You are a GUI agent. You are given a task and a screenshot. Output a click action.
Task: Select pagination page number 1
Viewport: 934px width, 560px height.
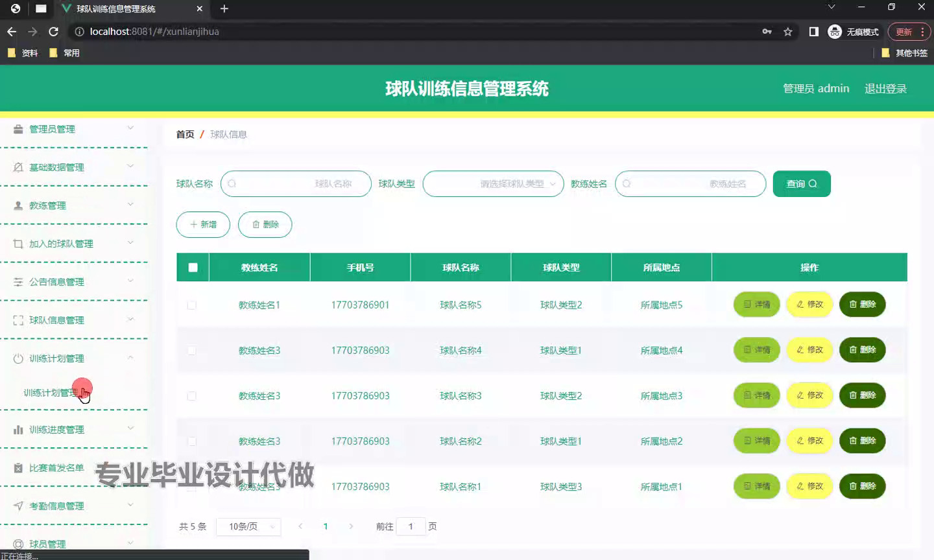point(326,526)
